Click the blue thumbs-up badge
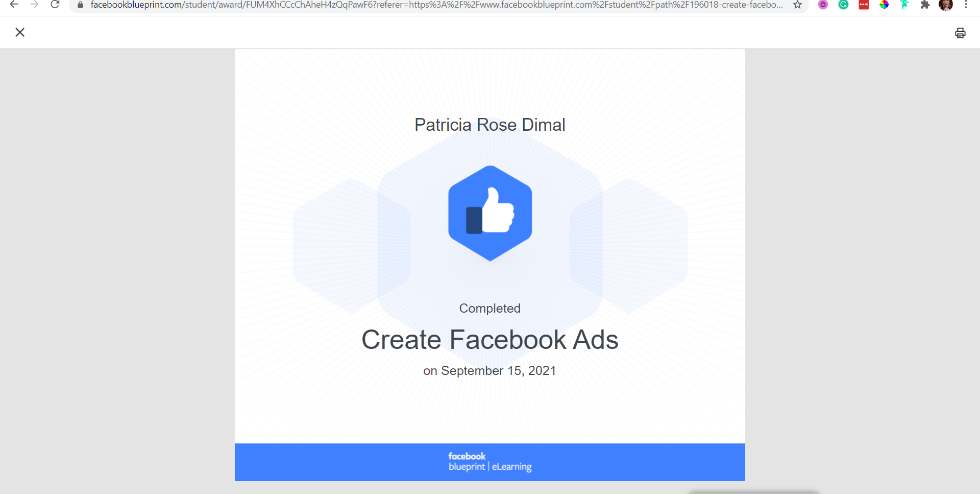This screenshot has height=494, width=980. pos(489,213)
